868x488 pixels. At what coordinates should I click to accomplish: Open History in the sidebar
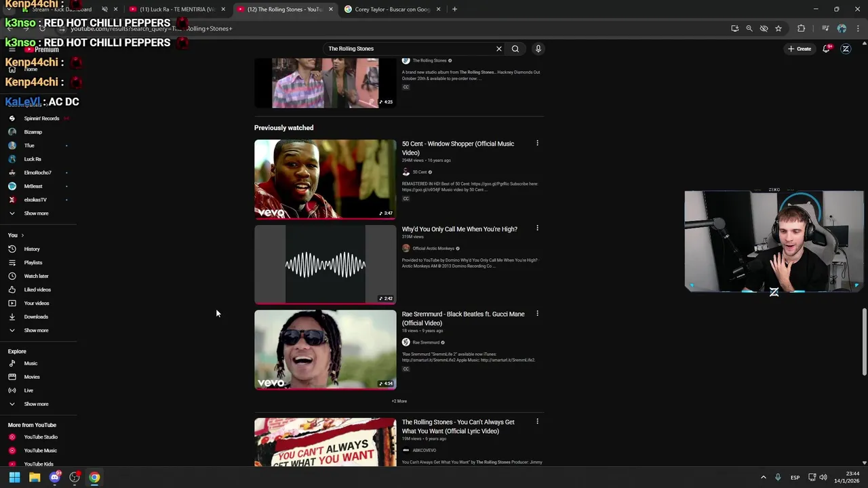pos(32,249)
